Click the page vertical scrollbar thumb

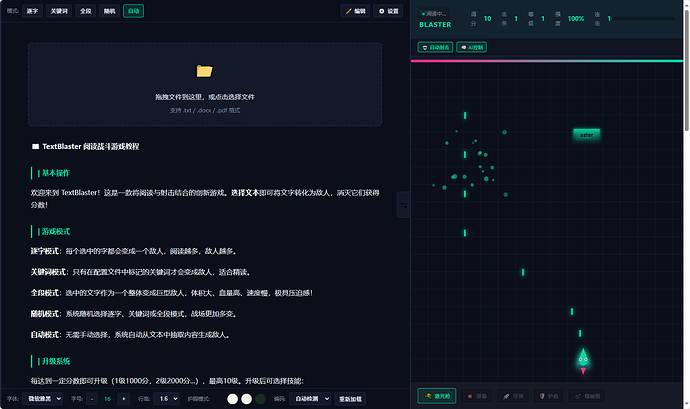coord(686,70)
